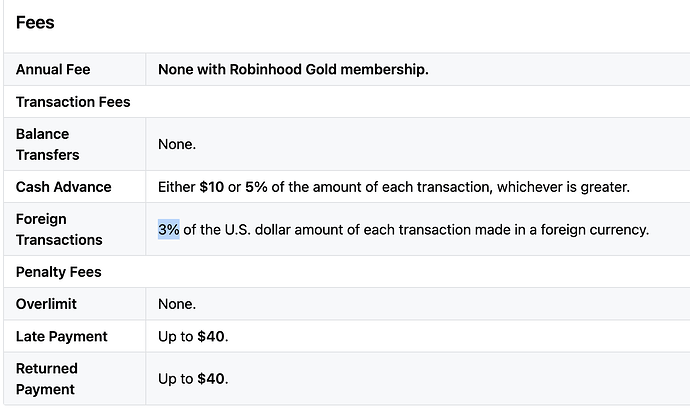Click 'Up to $40' for Returned Payment
Screen dimensions: 690x412
click(x=192, y=379)
